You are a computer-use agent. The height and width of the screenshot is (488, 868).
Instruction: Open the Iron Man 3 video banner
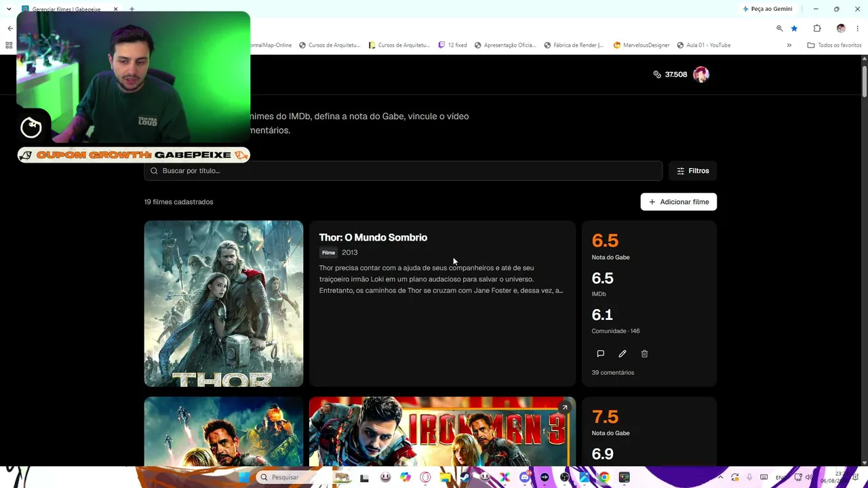coord(442,432)
